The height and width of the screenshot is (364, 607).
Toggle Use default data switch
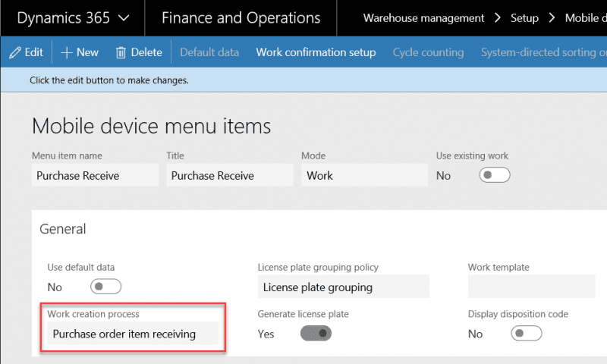click(105, 286)
